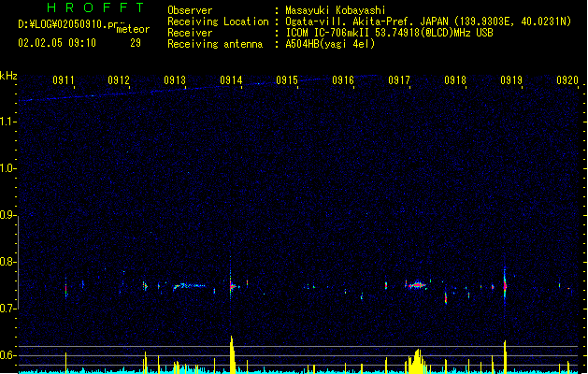Click the 0912 time marker
Viewport: 588px width, 374px height.
pos(119,80)
